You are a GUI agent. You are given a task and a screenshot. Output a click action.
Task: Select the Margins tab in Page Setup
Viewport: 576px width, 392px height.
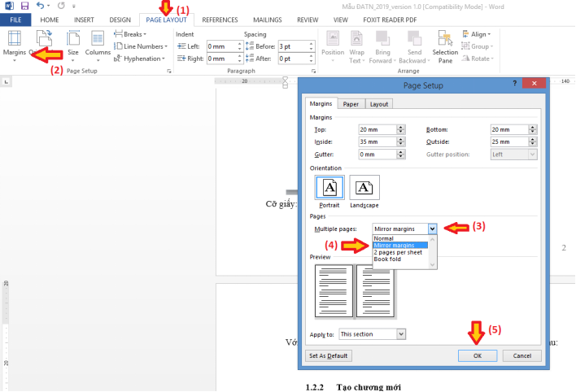click(321, 103)
